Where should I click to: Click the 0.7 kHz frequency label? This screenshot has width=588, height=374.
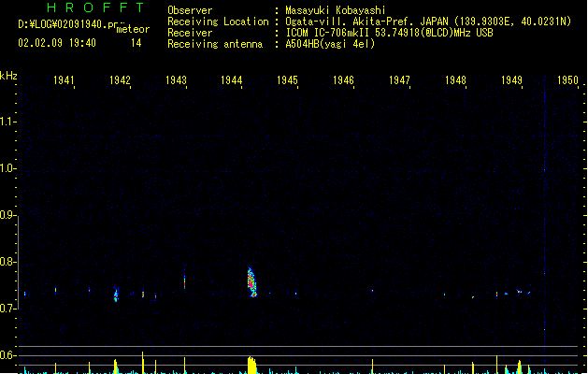coord(7,309)
